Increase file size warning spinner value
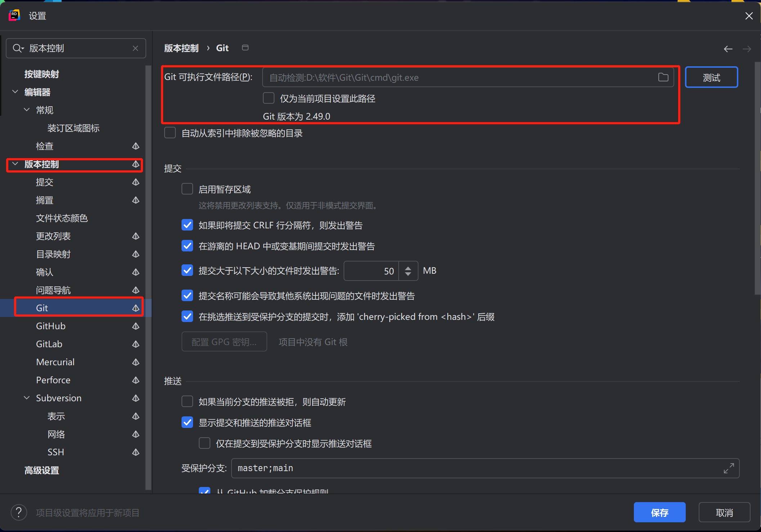This screenshot has height=532, width=761. click(x=408, y=268)
